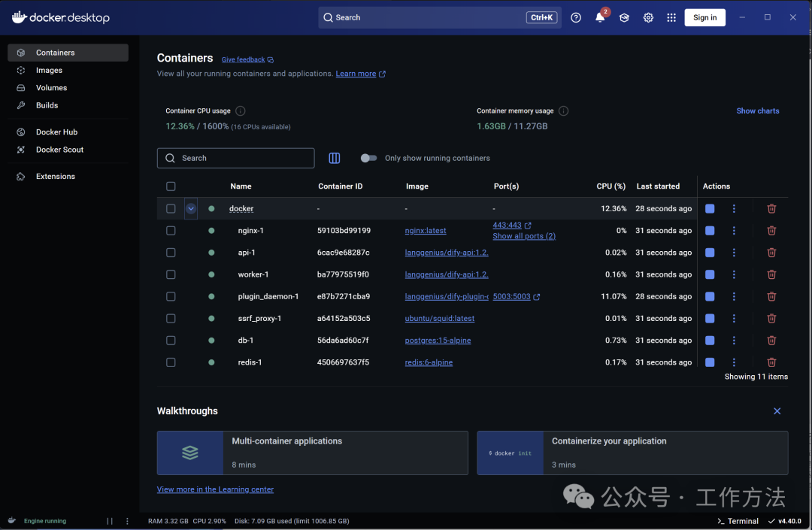
Task: Open the nginx:latest image link
Action: 425,231
